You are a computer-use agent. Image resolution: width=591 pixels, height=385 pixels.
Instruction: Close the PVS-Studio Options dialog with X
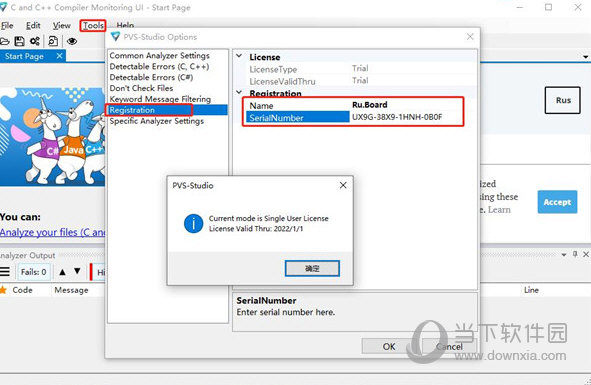[470, 37]
